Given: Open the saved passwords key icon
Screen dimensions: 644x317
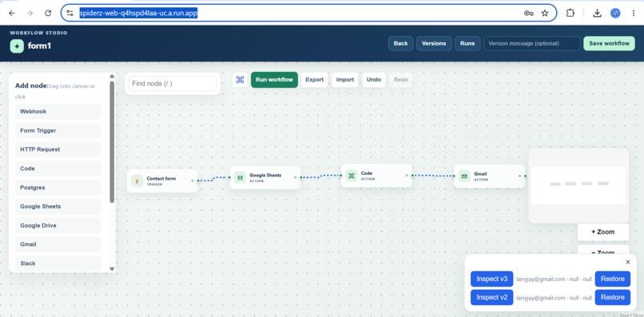Looking at the screenshot, I should (x=528, y=13).
